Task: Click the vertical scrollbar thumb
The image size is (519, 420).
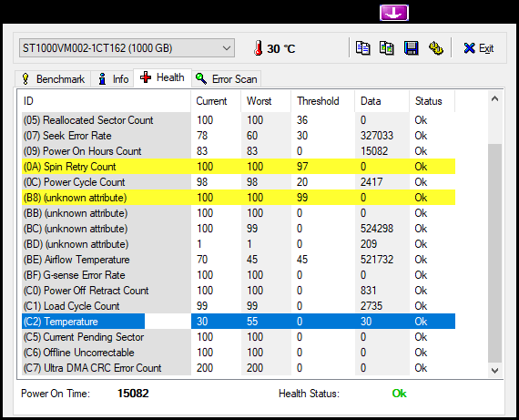Action: 494,253
